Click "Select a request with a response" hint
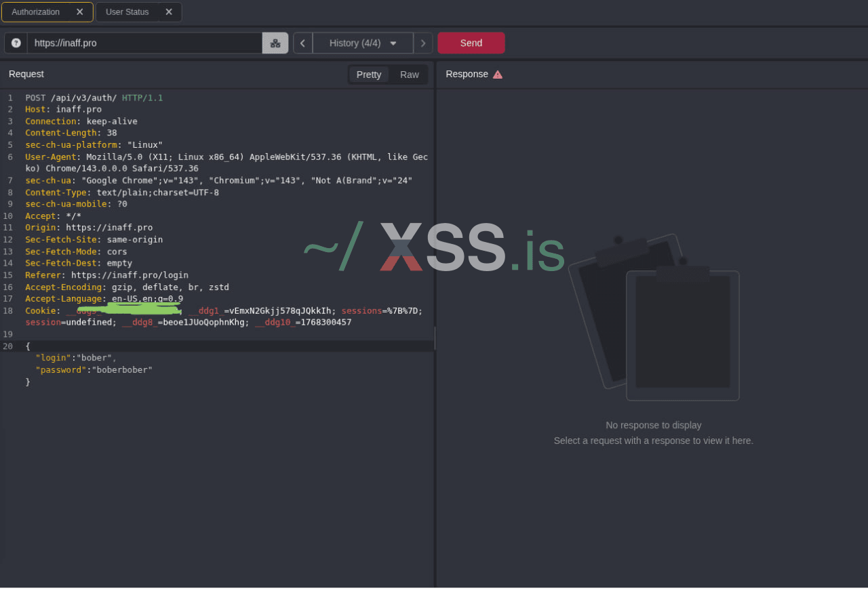Viewport: 868px width, 589px height. tap(654, 441)
